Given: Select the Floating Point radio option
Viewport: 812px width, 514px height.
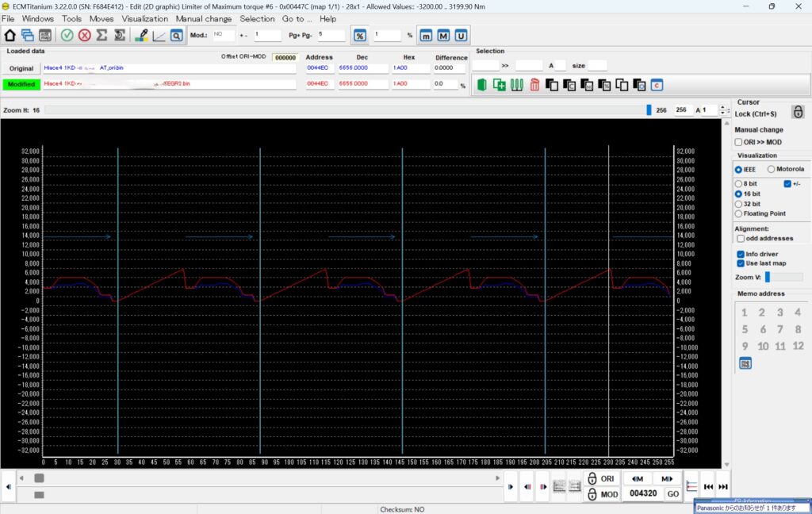Looking at the screenshot, I should tap(738, 213).
